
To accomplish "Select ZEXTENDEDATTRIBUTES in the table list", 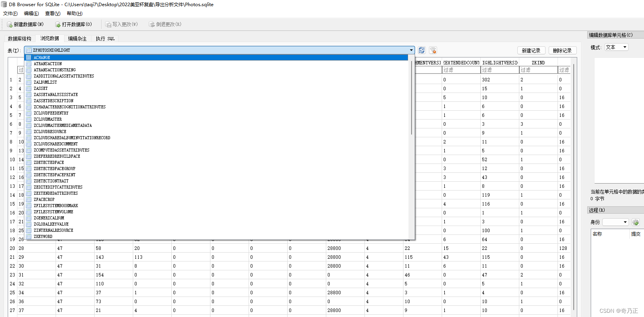I will [217, 193].
